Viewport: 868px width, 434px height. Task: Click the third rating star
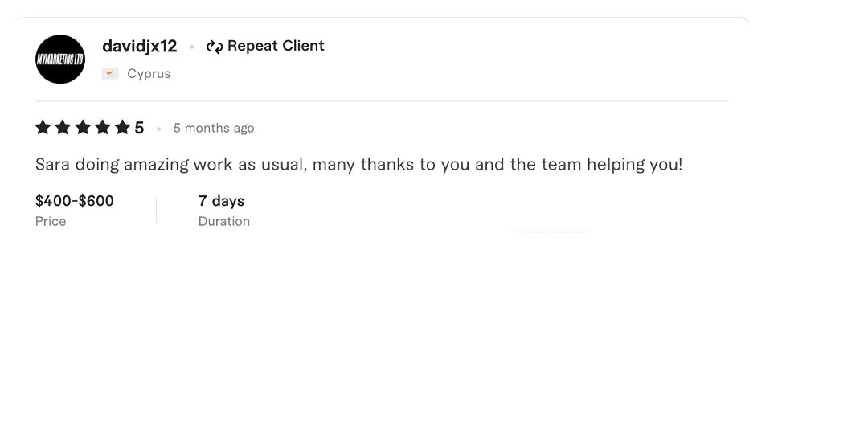pos(83,127)
